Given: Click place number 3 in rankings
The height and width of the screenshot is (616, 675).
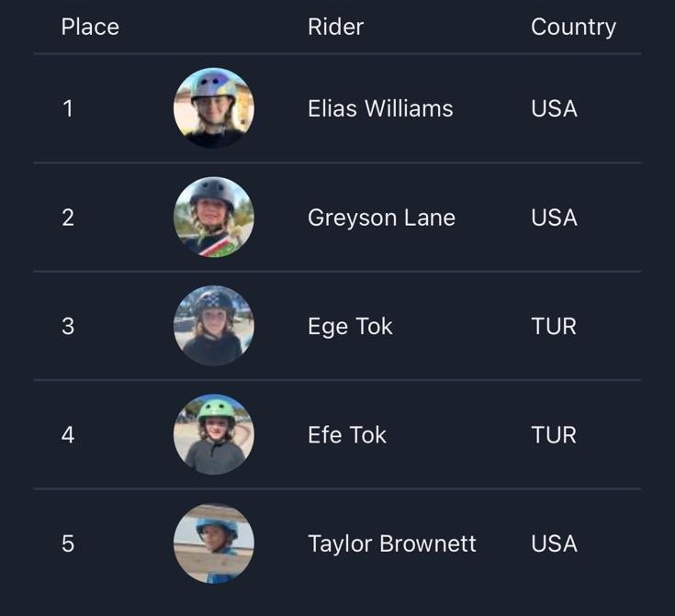Looking at the screenshot, I should 67,326.
